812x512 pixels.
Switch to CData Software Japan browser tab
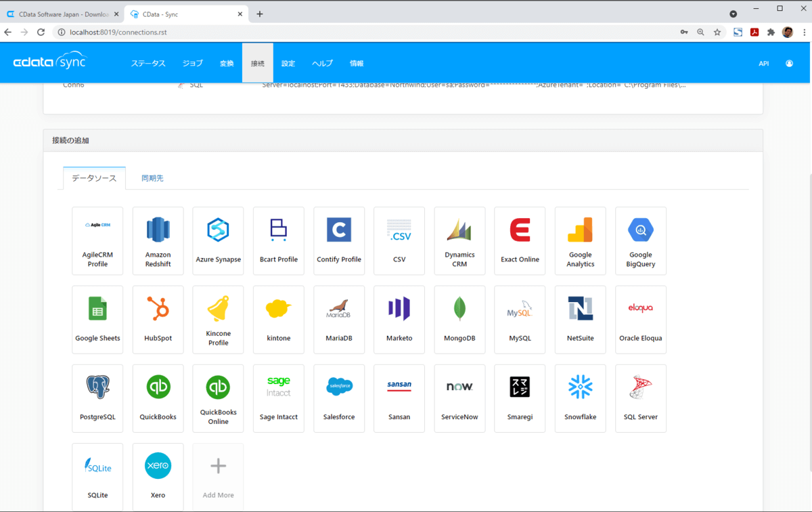pyautogui.click(x=62, y=14)
